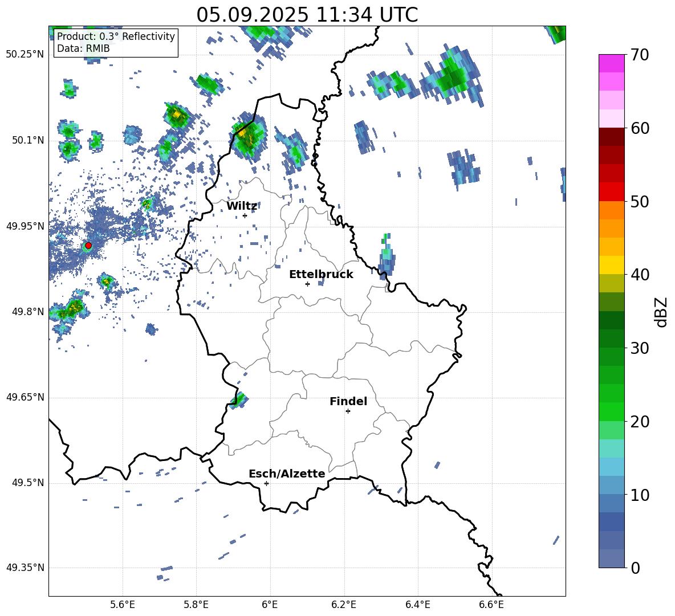The height and width of the screenshot is (616, 675).
Task: Click the Esch/Alzette station cross marker
Action: [266, 483]
